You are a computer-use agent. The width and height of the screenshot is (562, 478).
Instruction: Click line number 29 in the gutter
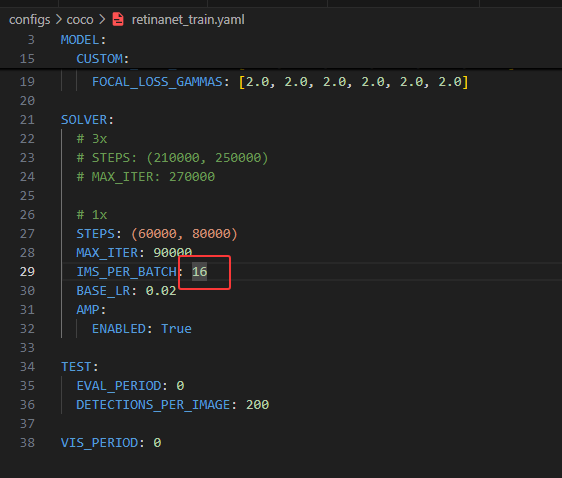[x=27, y=272]
